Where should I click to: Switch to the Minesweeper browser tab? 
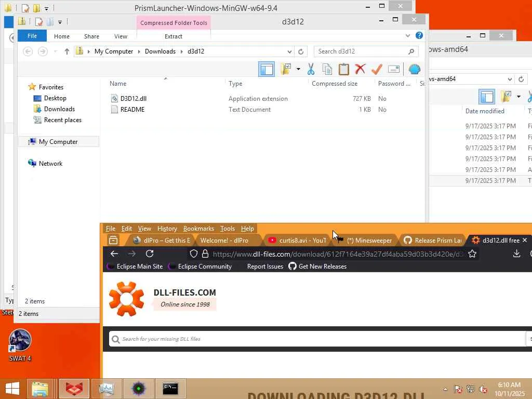tap(365, 241)
